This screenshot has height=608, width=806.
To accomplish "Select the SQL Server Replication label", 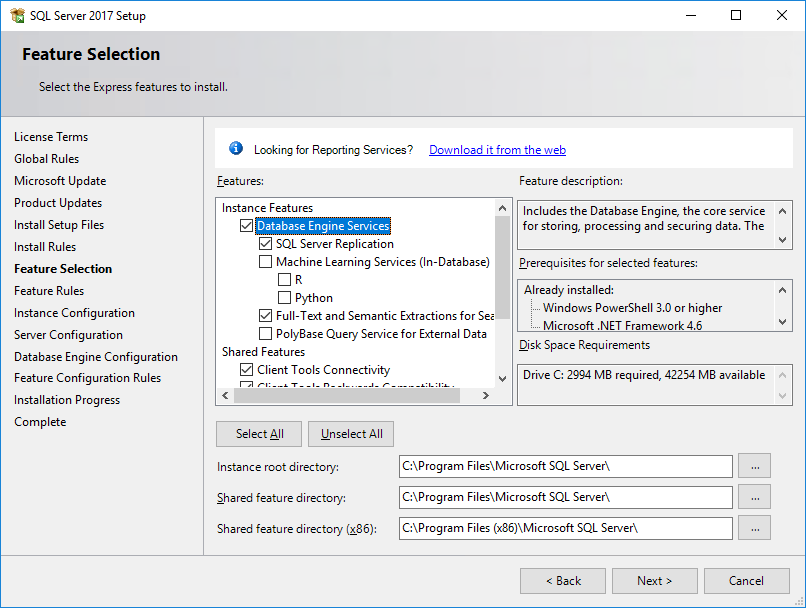I will (335, 244).
